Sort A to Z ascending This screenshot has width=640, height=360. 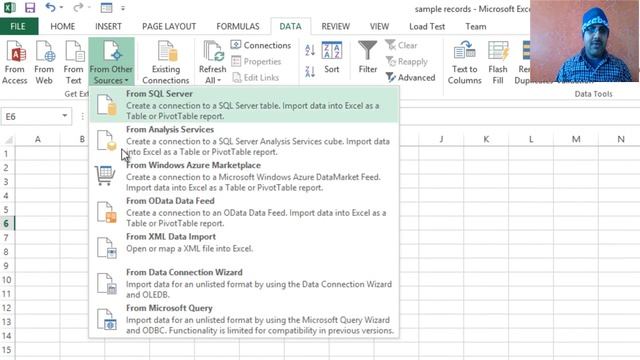(x=310, y=51)
